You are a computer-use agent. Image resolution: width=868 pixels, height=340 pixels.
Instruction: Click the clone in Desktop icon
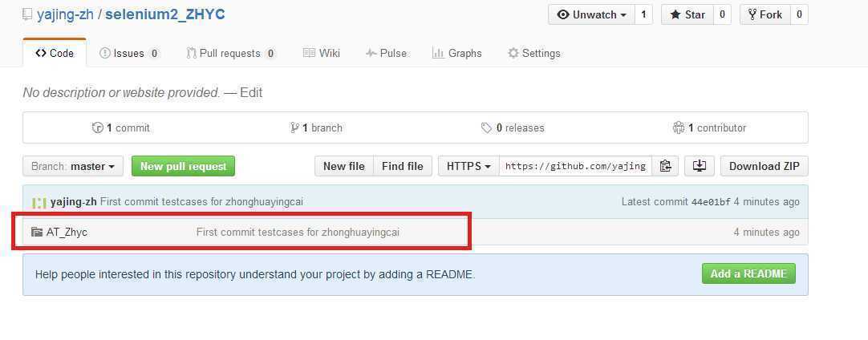pyautogui.click(x=700, y=166)
